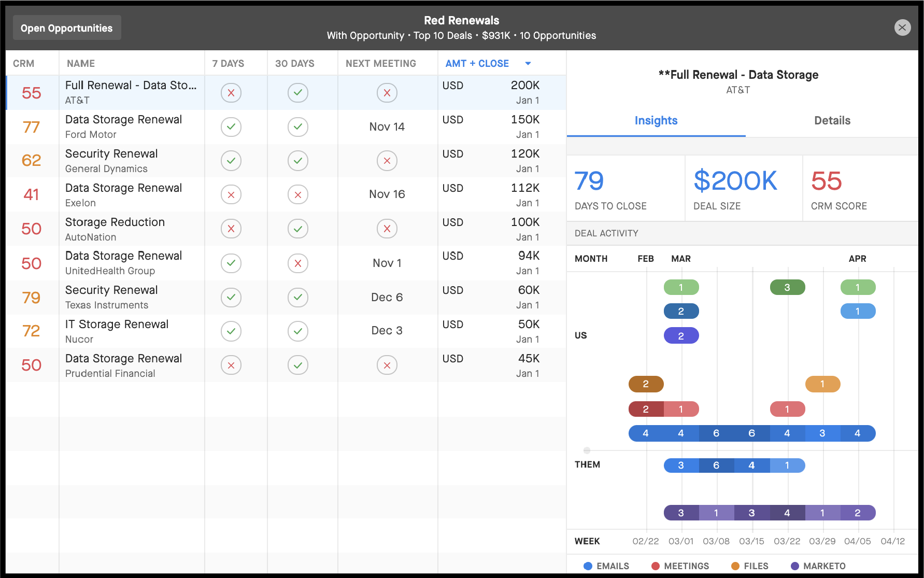This screenshot has width=924, height=578.
Task: Click Texas Instruments 30-day check icon
Action: (x=298, y=298)
